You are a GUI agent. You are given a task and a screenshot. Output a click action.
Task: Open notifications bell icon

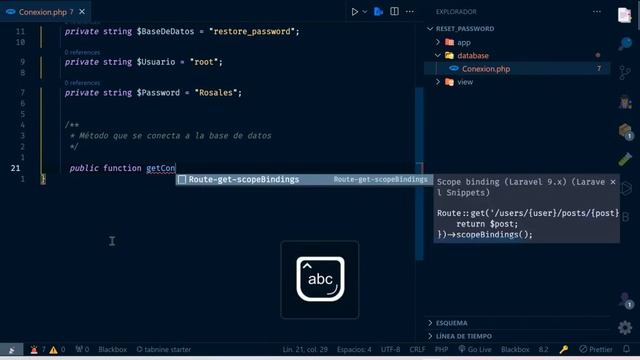pos(626,349)
